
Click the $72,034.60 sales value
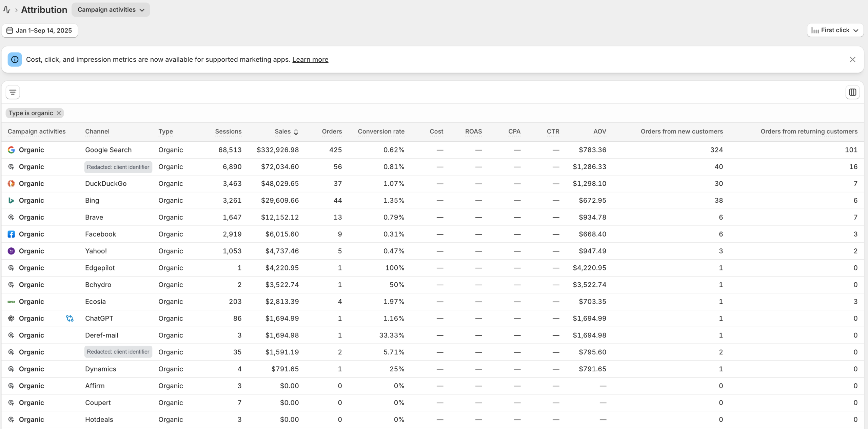(280, 167)
